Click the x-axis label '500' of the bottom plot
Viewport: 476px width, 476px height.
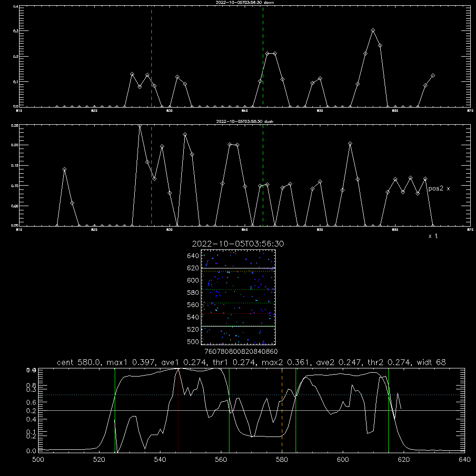pos(38,460)
